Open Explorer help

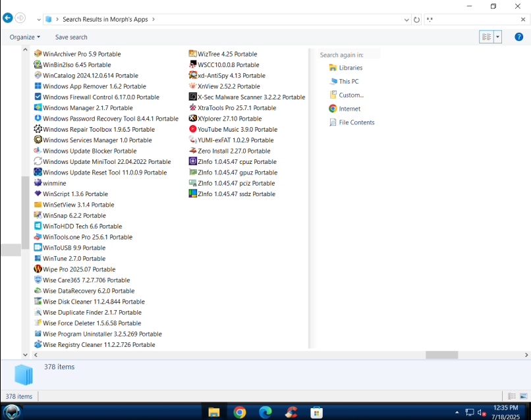pyautogui.click(x=518, y=37)
